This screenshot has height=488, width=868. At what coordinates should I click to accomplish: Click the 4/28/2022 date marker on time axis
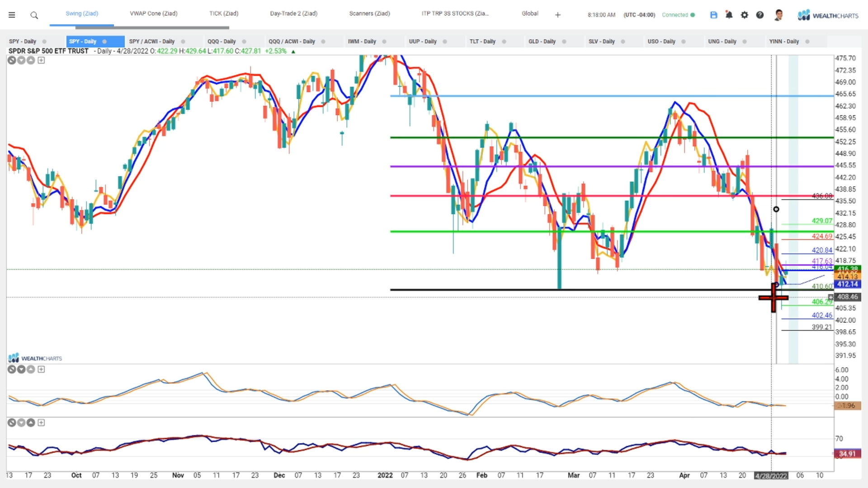(x=771, y=475)
